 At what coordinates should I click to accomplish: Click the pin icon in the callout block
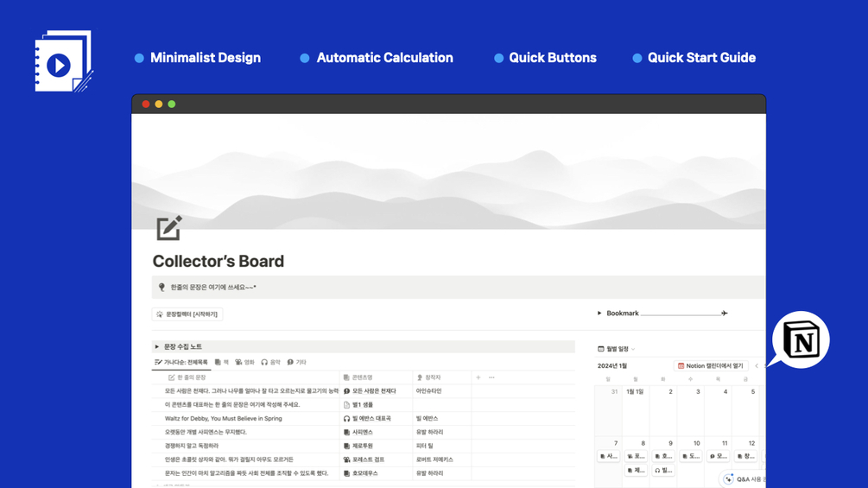coord(162,287)
